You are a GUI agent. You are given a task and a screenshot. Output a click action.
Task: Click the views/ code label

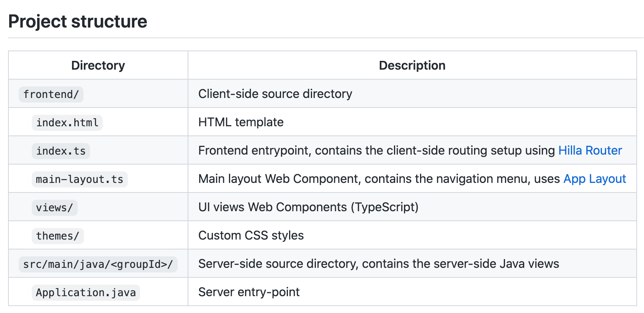(x=54, y=207)
